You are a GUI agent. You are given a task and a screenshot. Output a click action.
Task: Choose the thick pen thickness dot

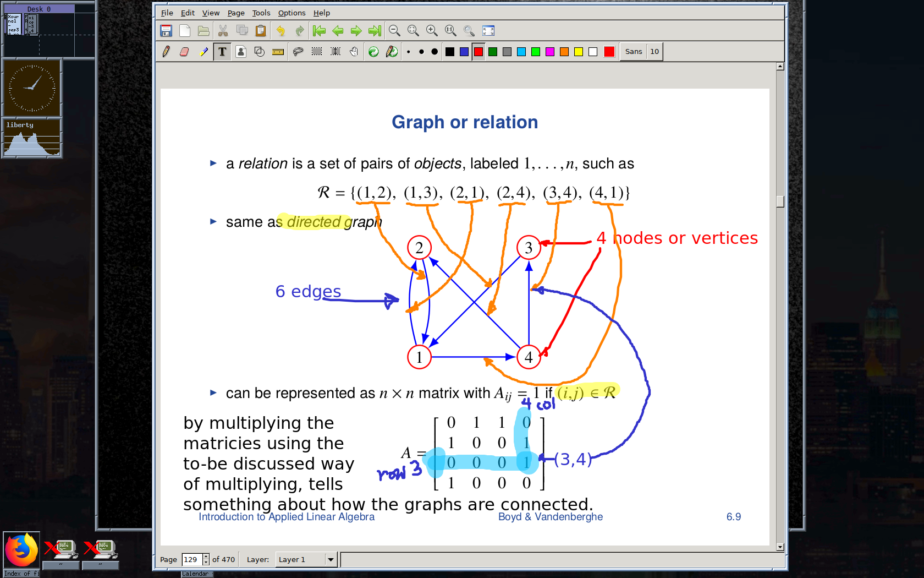coord(435,52)
